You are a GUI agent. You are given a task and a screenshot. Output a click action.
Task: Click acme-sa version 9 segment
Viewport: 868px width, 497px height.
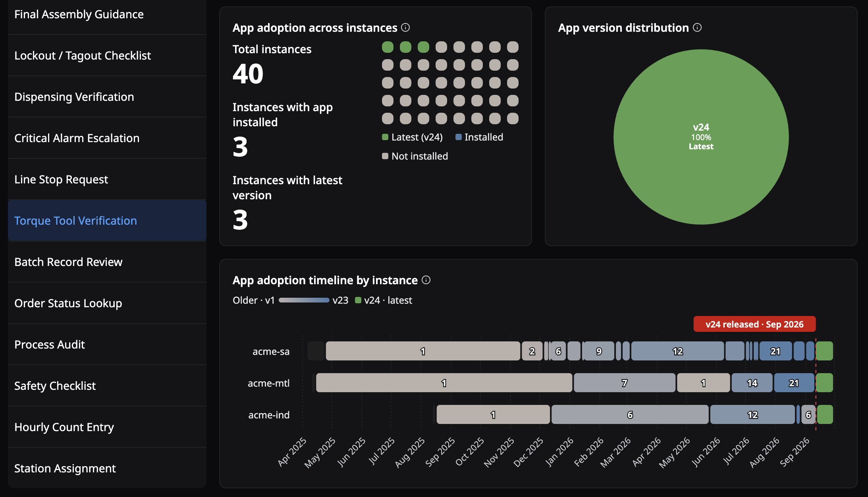[x=599, y=351]
